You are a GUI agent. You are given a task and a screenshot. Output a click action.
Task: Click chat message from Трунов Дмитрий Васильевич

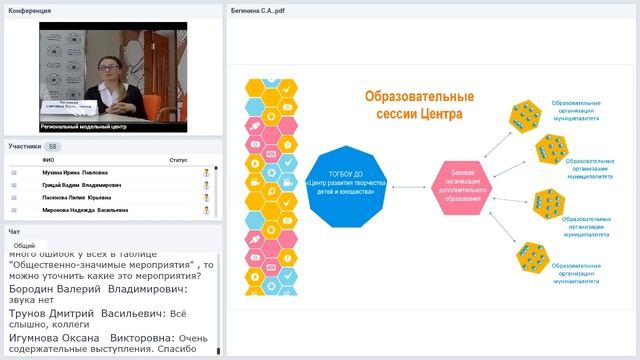click(x=98, y=319)
